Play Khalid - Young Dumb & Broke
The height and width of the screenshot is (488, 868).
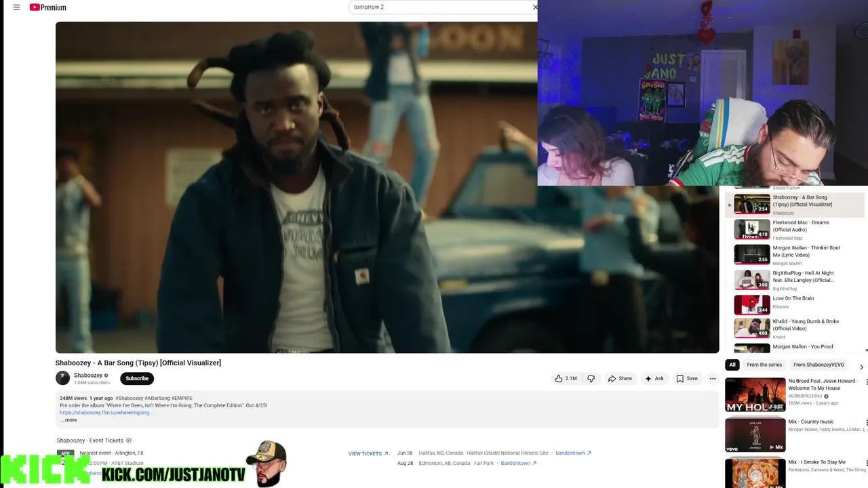795,329
